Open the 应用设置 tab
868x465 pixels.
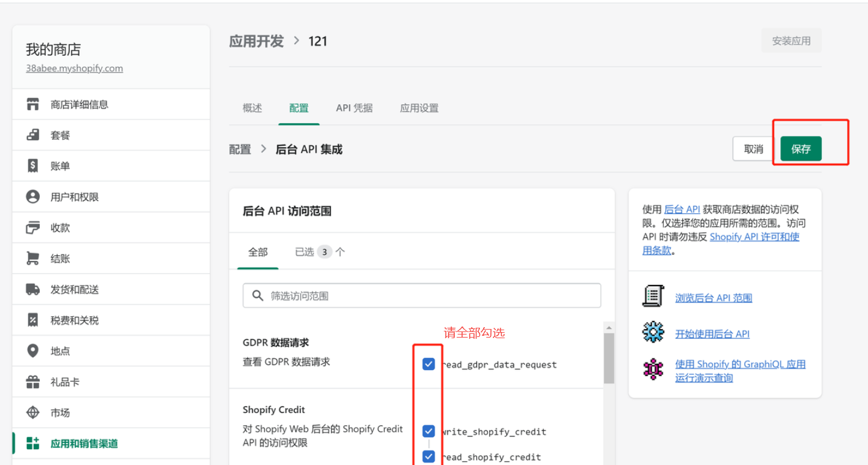point(419,108)
